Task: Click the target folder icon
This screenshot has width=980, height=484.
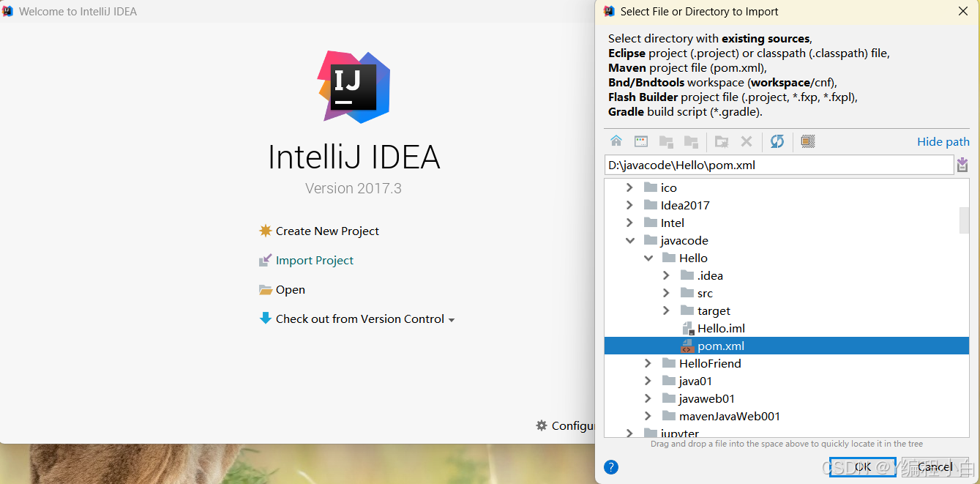Action: (687, 310)
